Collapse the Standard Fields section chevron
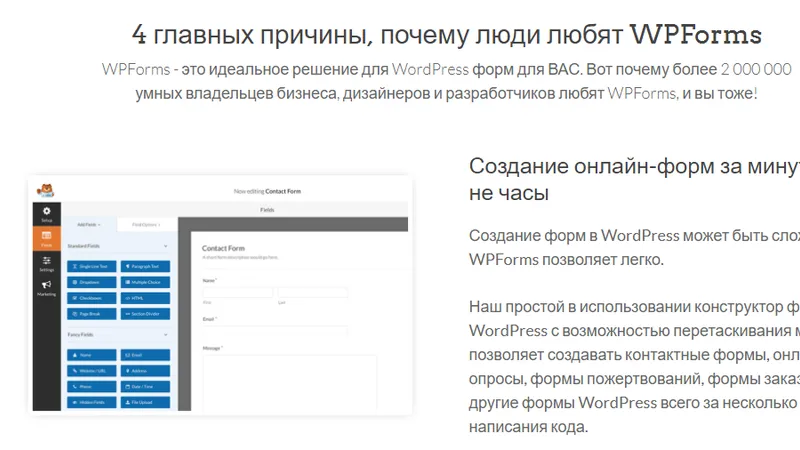 click(x=165, y=246)
